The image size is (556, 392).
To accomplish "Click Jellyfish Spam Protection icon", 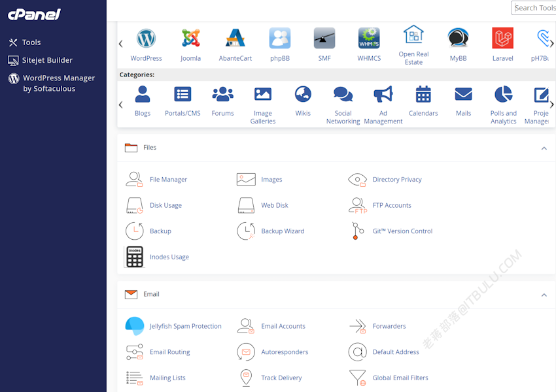I will [x=134, y=326].
